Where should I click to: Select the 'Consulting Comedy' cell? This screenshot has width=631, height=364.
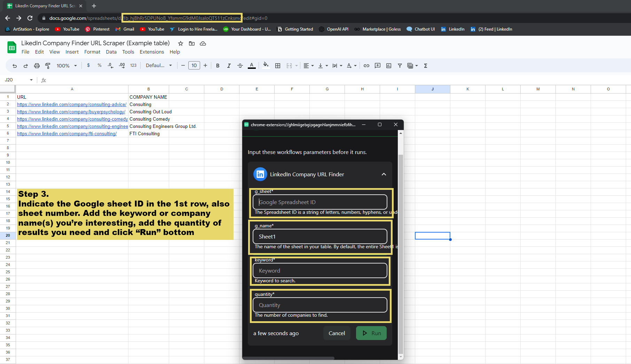coord(149,119)
